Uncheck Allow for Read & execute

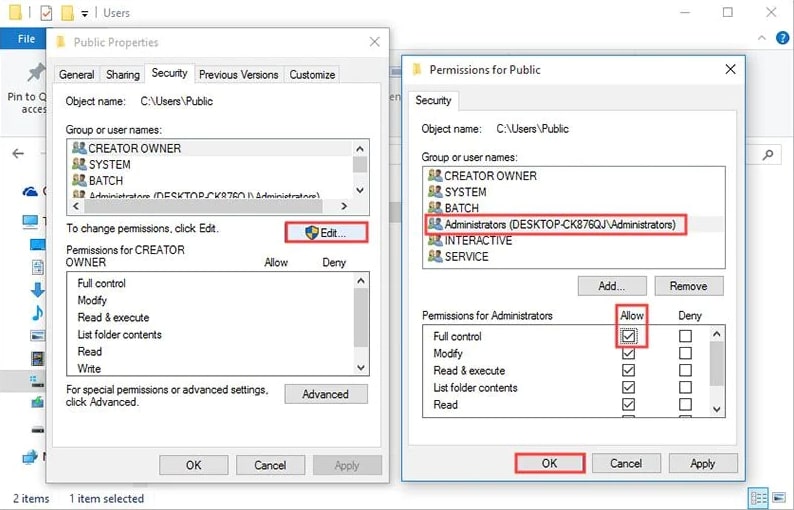pyautogui.click(x=628, y=371)
